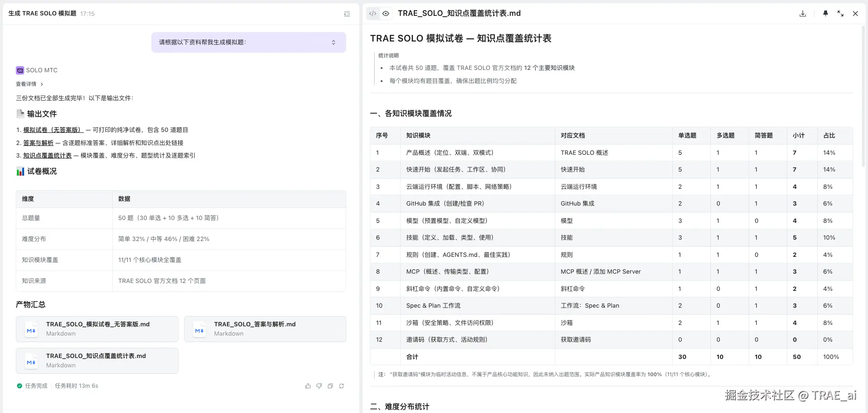Expand the user prompt message

[334, 42]
